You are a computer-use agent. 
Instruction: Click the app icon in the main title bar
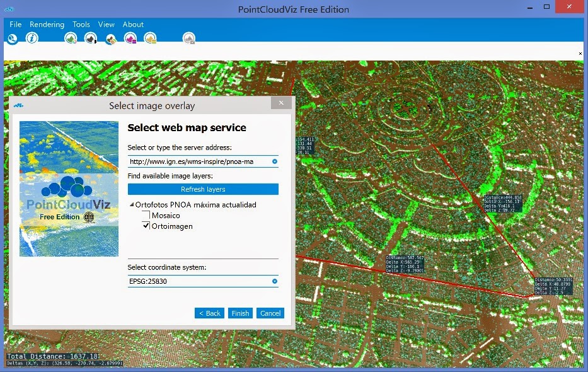click(9, 9)
